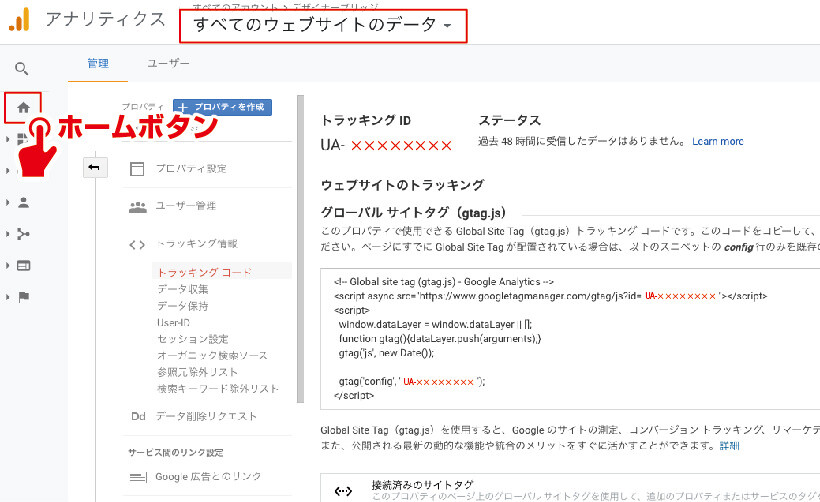Click the Google Analytics logo
Image resolution: width=820 pixels, height=502 pixels.
(19, 20)
